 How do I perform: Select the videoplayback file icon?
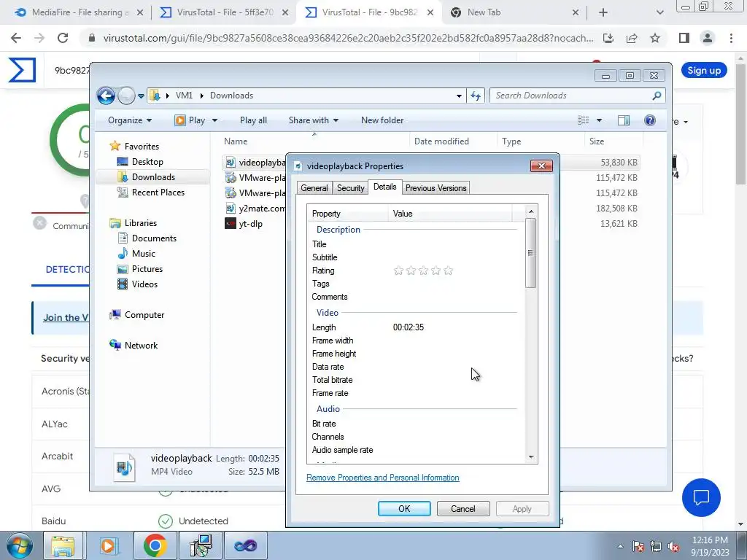tap(231, 163)
